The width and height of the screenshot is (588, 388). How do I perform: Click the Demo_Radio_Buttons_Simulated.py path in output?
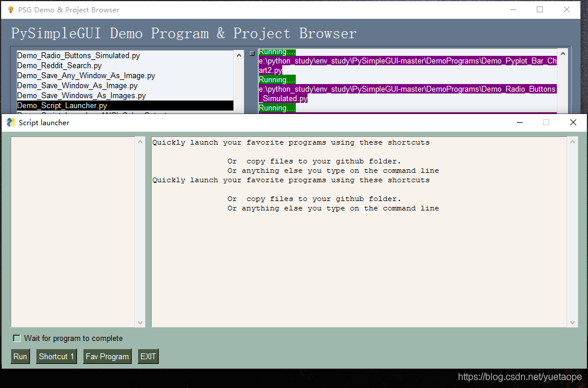click(407, 93)
